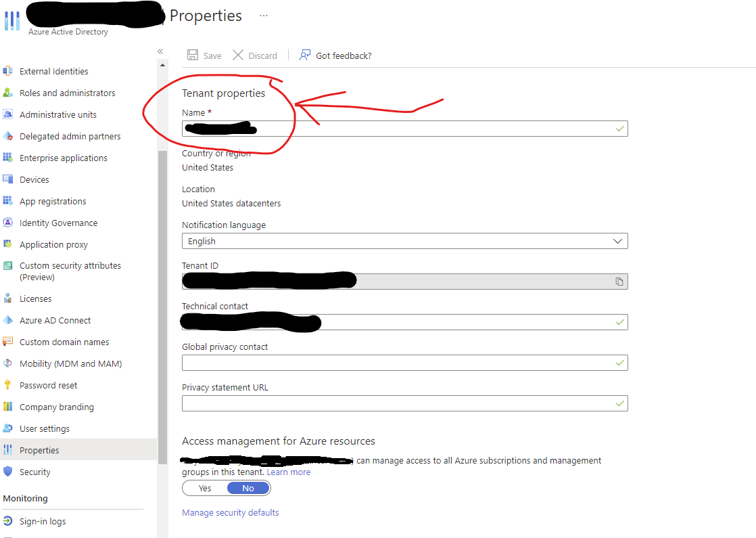Click the sidebar scroll up arrow
Screen dimensions: 756x538
point(162,65)
